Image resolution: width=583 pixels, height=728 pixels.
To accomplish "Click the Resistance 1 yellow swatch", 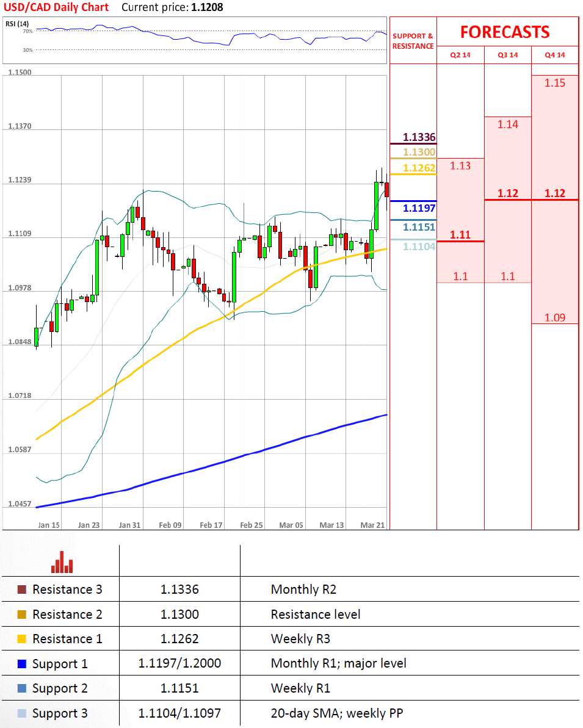I will [22, 639].
